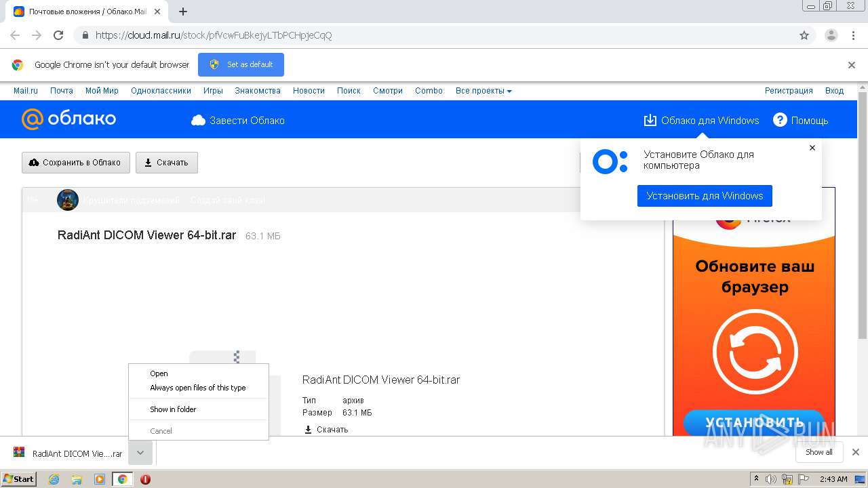Select Open in download context menu

click(x=199, y=373)
